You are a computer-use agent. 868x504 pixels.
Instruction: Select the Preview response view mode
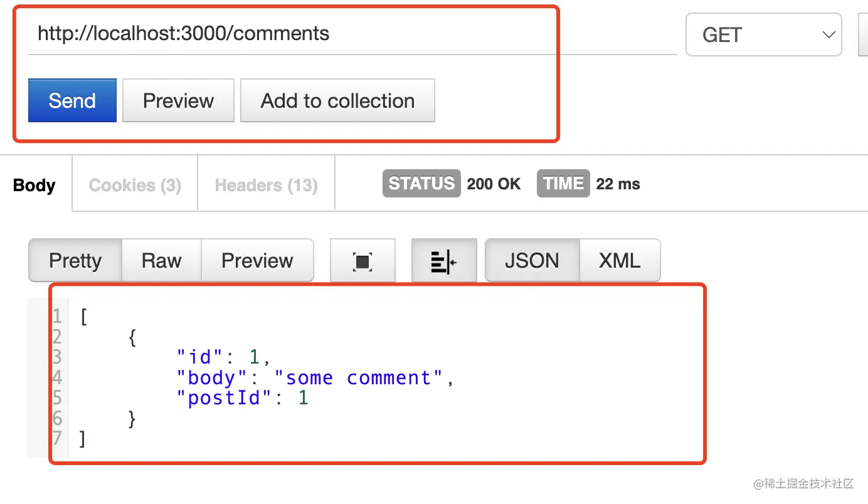pos(257,260)
